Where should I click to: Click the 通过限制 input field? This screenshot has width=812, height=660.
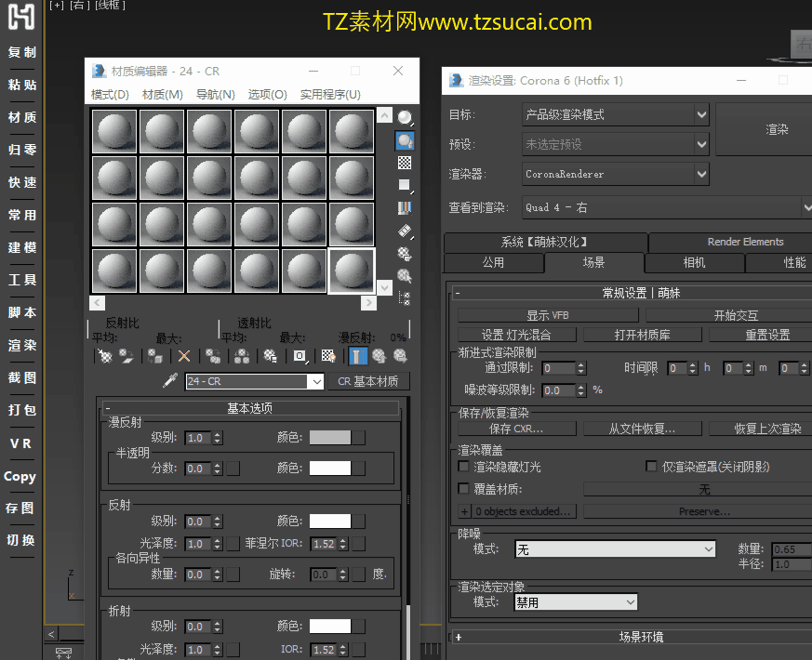(558, 368)
